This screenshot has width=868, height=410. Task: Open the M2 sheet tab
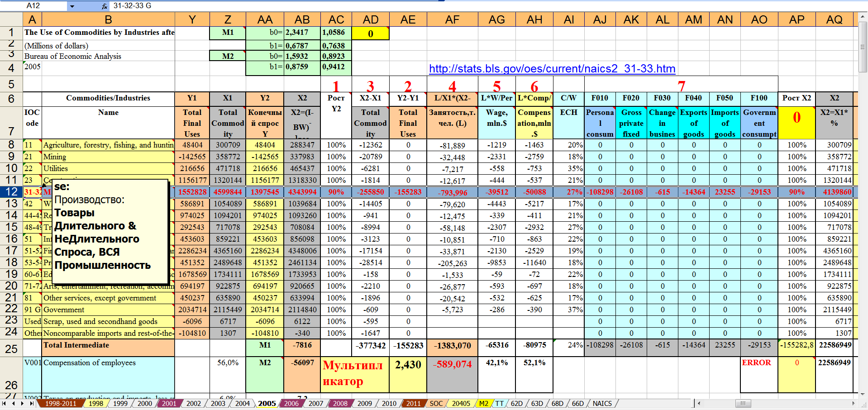tap(483, 403)
